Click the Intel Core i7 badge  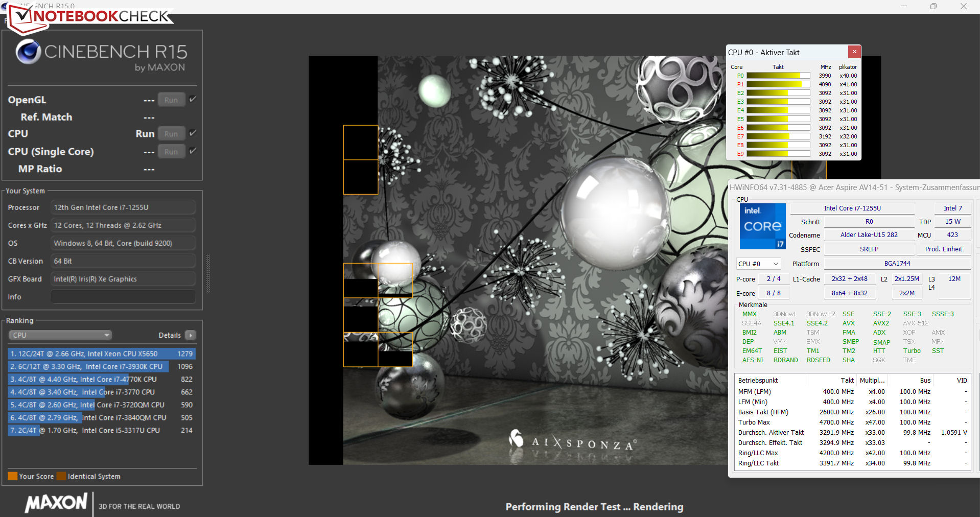pos(762,226)
